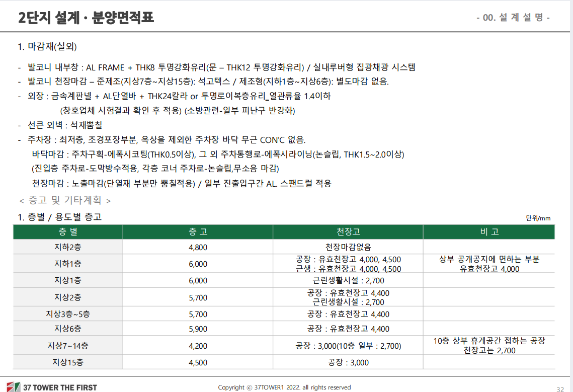Click the 37 Tower The First logo icon

click(x=14, y=387)
